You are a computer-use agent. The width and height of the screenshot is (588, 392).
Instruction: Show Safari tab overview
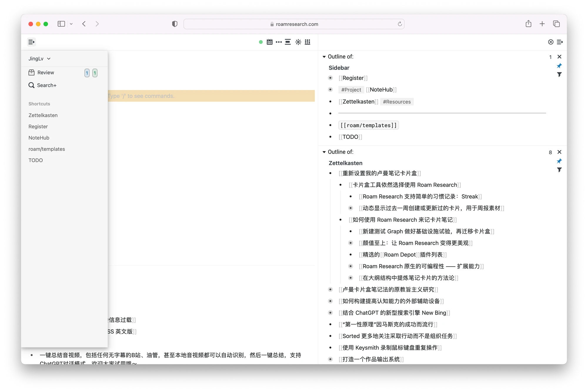tap(556, 24)
